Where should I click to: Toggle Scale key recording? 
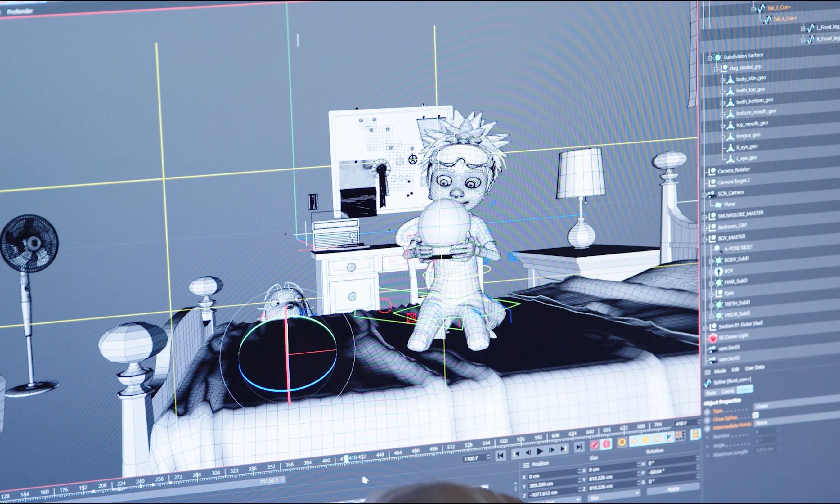(x=645, y=439)
